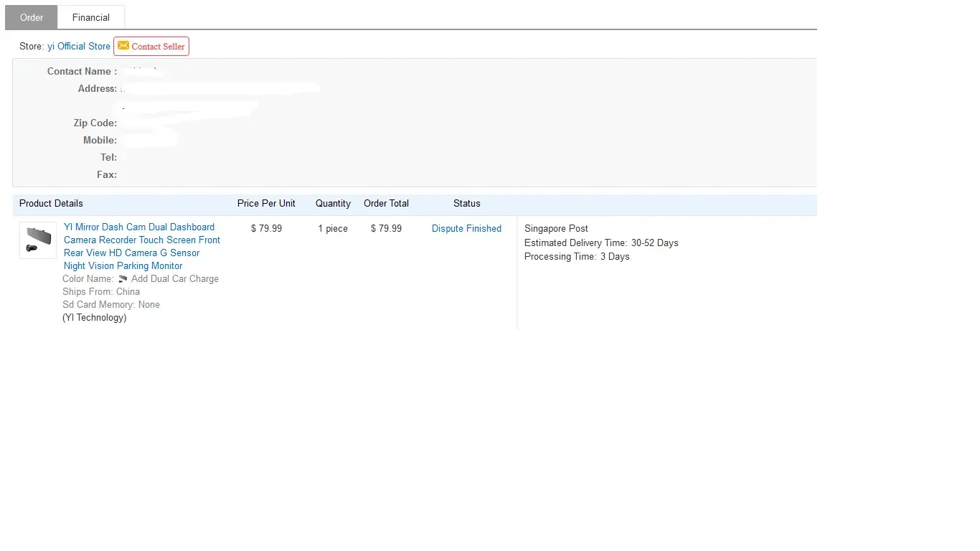Screen dimensions: 980x551
Task: Click the Quantity column header
Action: [x=333, y=203]
